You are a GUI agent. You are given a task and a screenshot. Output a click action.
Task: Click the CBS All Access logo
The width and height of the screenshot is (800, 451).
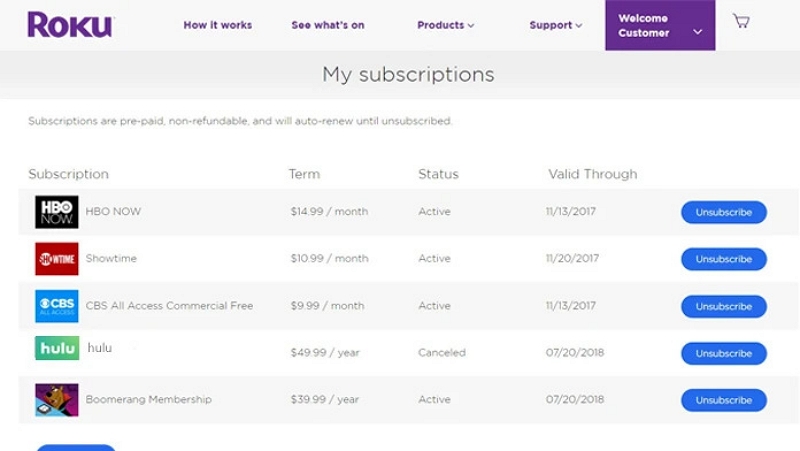click(57, 306)
